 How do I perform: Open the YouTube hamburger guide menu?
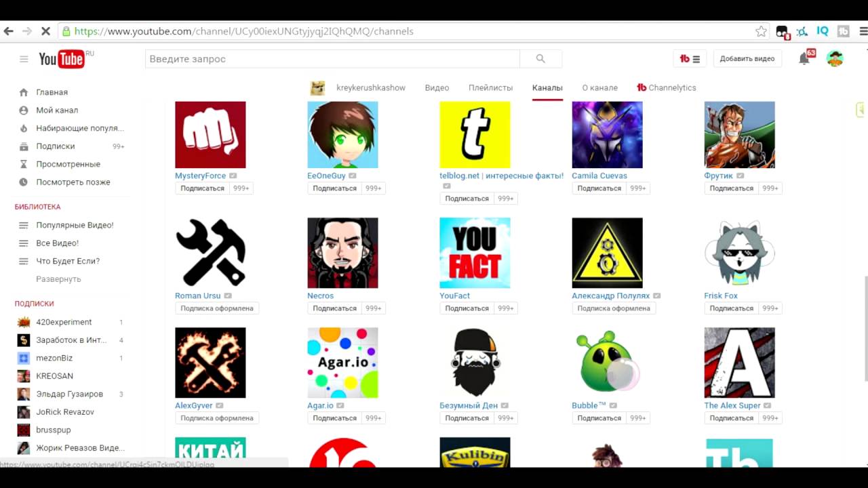[24, 59]
